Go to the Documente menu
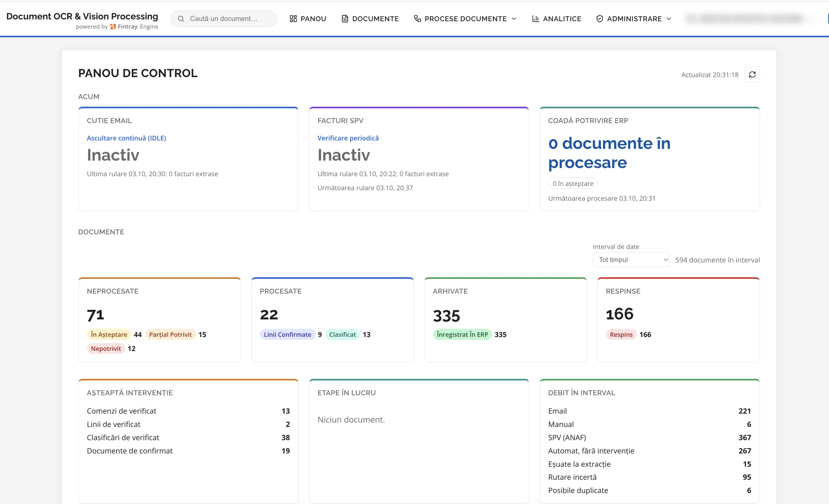 click(370, 19)
